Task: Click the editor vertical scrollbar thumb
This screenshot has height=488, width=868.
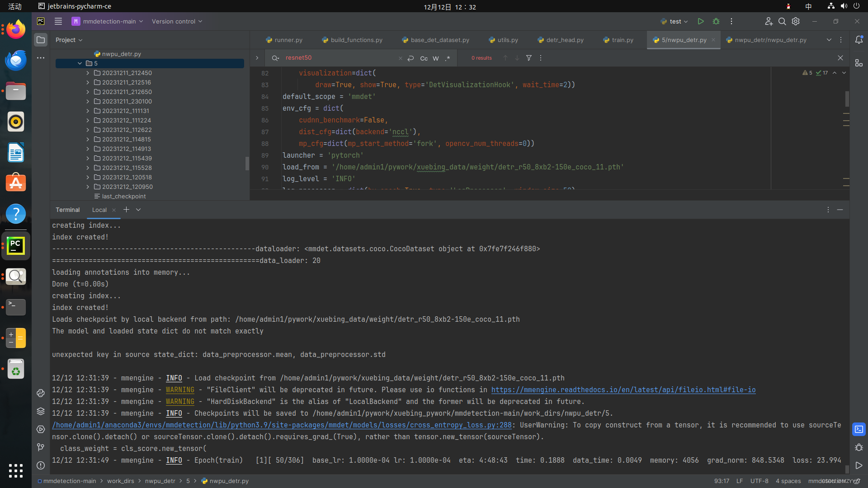Action: point(847,99)
